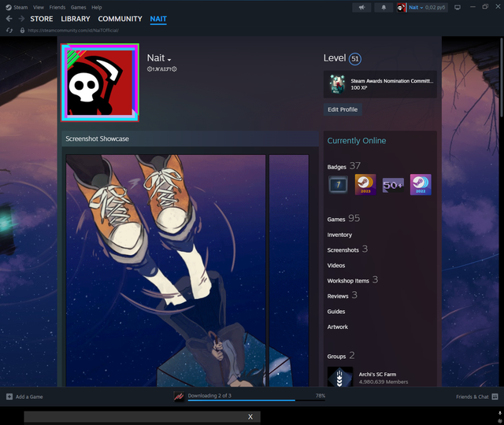
Task: Click the download progress bar
Action: coord(257,401)
